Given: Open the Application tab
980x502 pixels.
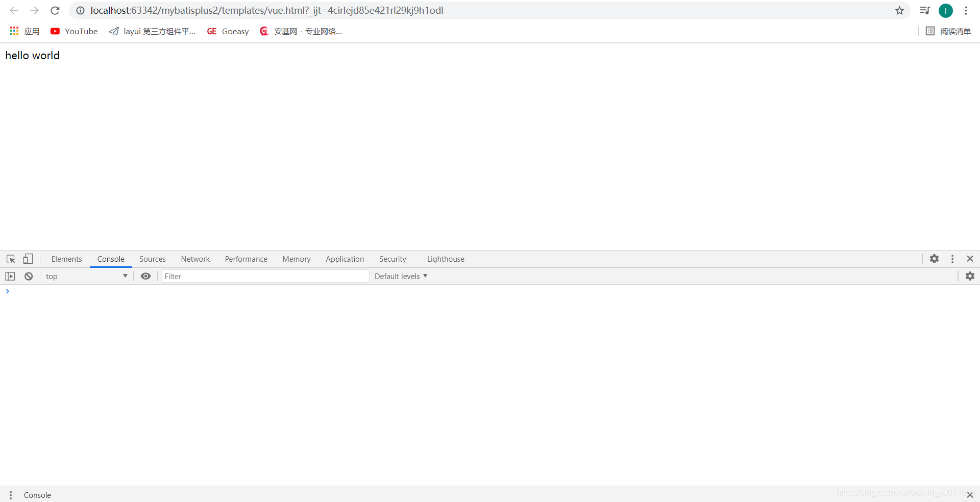Looking at the screenshot, I should pos(345,259).
